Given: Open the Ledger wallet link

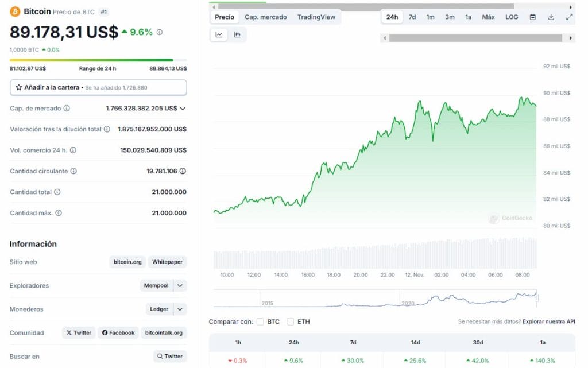Looking at the screenshot, I should [x=159, y=309].
